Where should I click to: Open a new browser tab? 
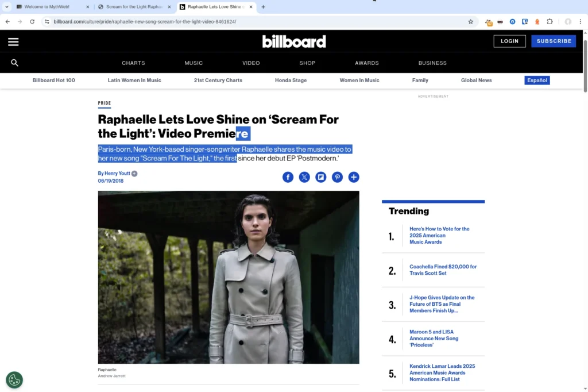pos(263,7)
